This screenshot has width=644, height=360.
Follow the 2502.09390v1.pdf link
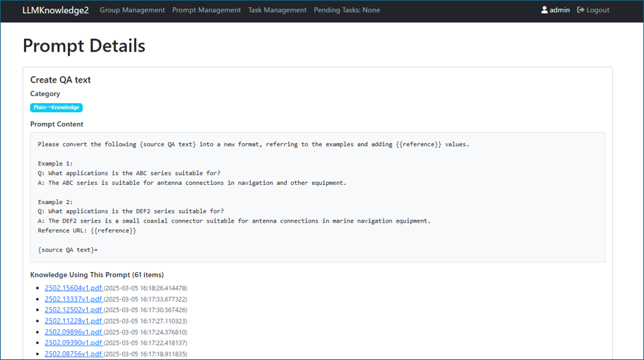(x=73, y=344)
